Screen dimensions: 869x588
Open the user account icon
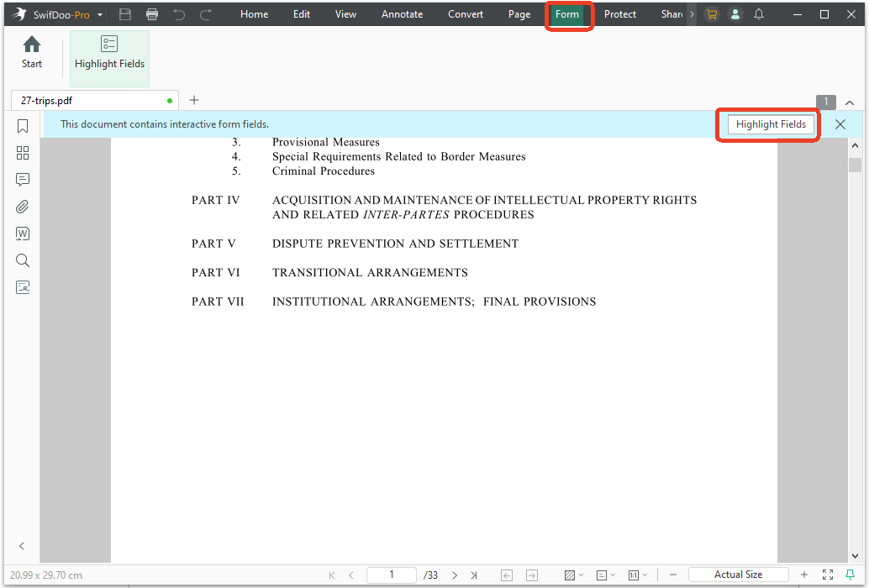(735, 14)
